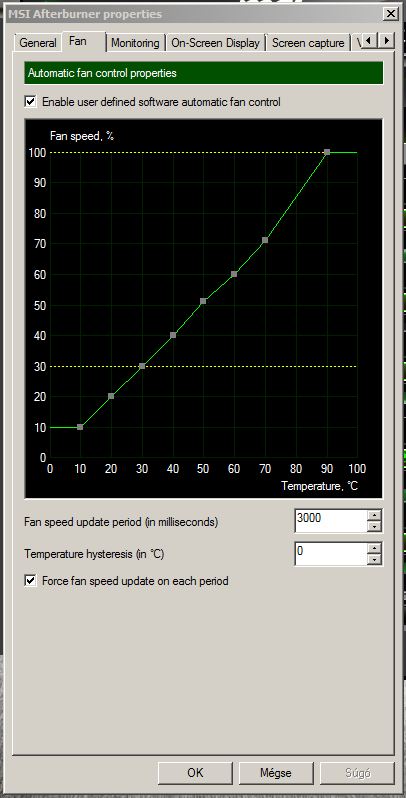Viewport: 406px width, 798px height.
Task: Click the 'Temperature, °C' axis label
Action: [x=320, y=486]
